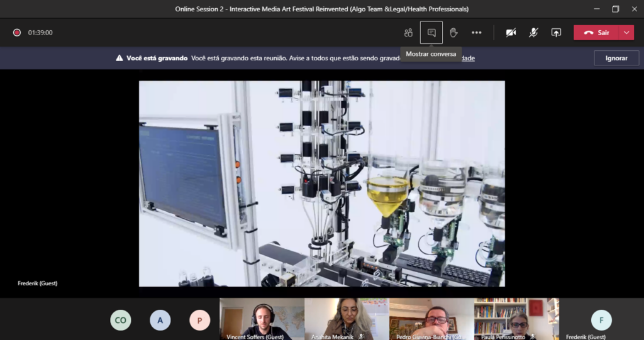Click the Show conversation chat icon
Image resolution: width=644 pixels, height=340 pixels.
(x=431, y=33)
